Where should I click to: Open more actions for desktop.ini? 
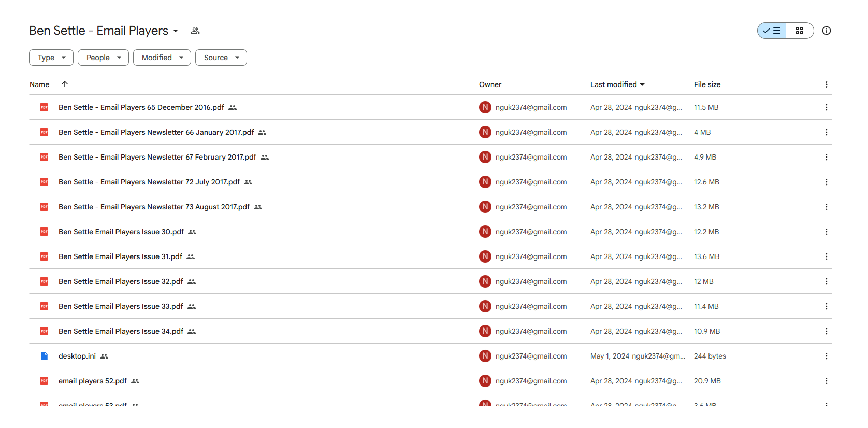point(827,356)
